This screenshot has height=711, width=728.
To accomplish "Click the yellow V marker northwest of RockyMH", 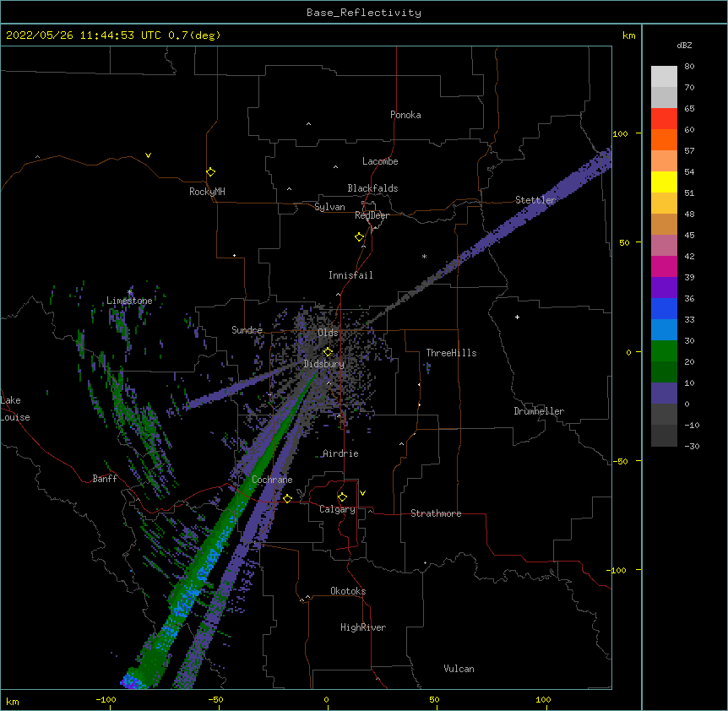I will (x=148, y=155).
